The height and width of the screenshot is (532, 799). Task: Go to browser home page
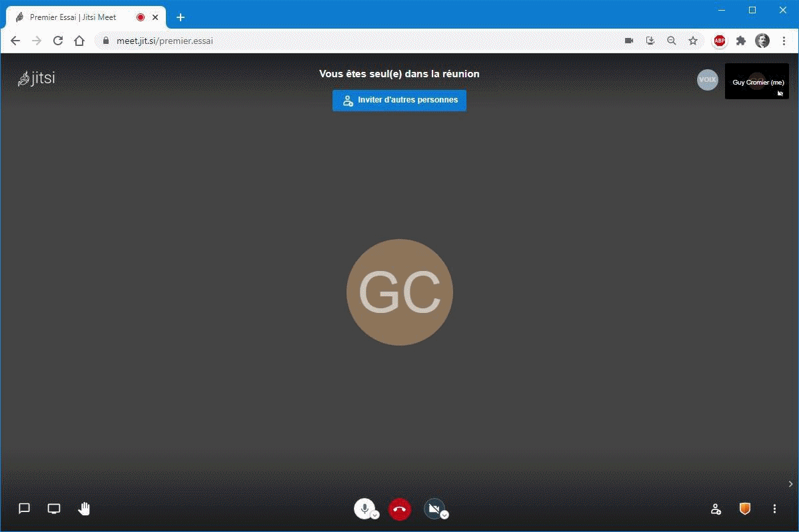click(79, 41)
